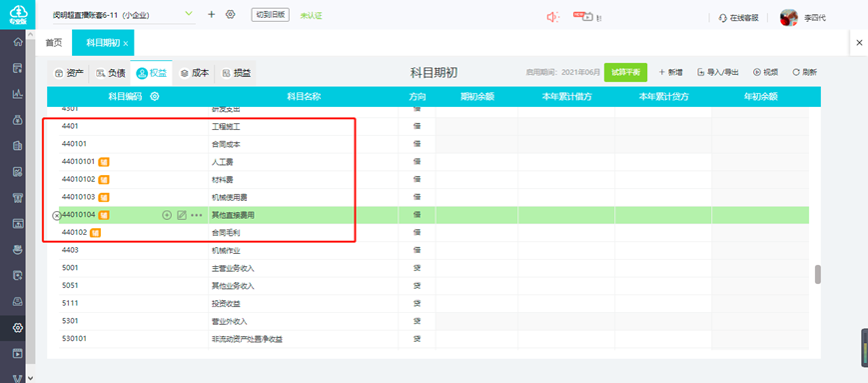Open the home icon in left sidebar
868x383 pixels.
18,42
